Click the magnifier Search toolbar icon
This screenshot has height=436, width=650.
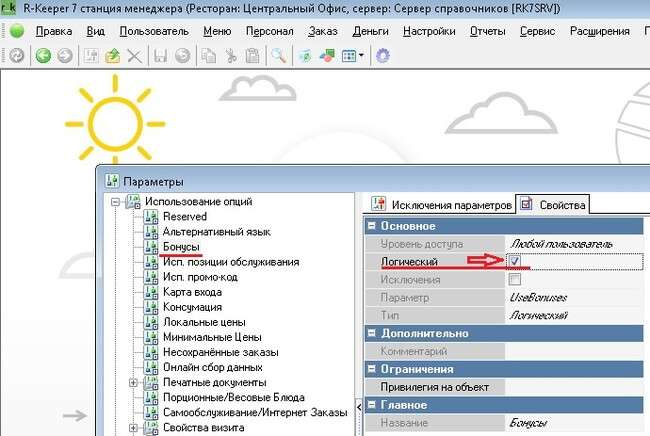click(279, 55)
